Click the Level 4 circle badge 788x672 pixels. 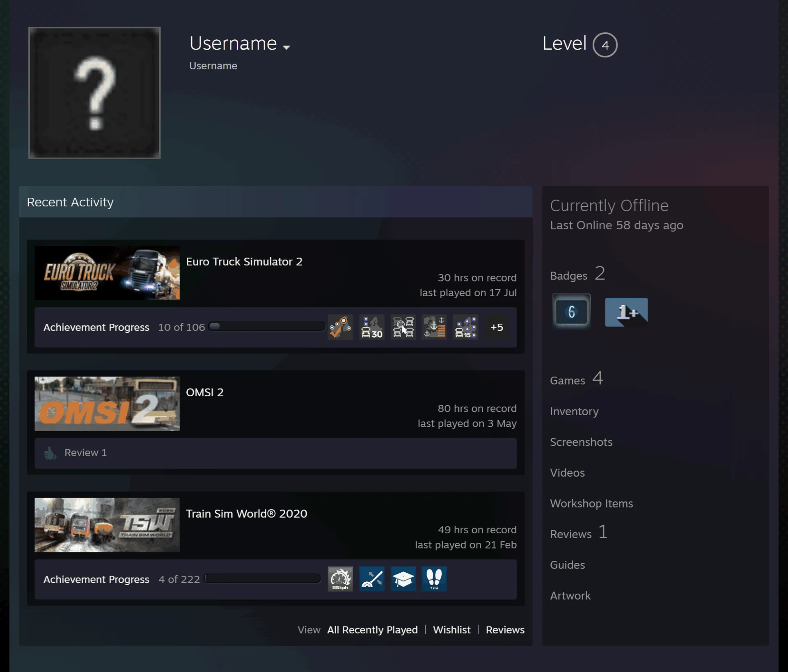click(x=605, y=45)
